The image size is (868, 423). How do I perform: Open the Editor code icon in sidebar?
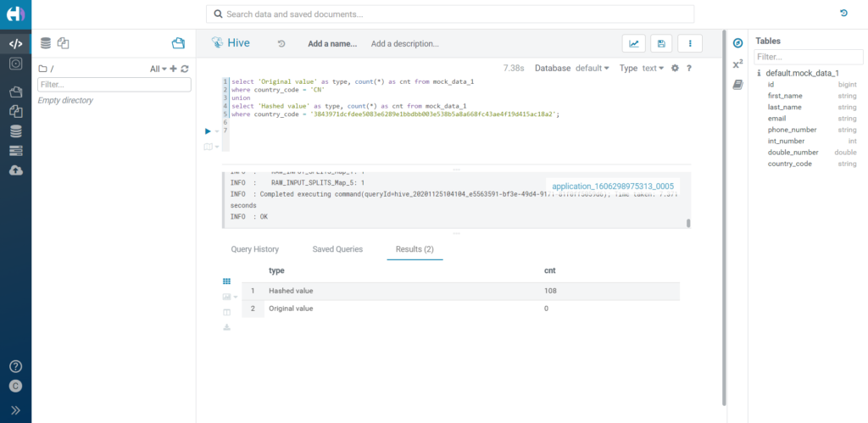[15, 44]
